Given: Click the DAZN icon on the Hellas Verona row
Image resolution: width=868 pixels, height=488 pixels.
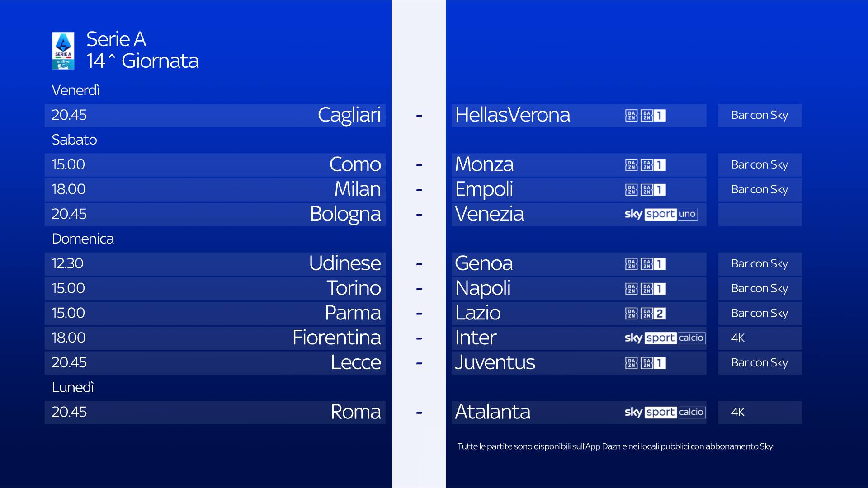Looking at the screenshot, I should click(x=631, y=116).
